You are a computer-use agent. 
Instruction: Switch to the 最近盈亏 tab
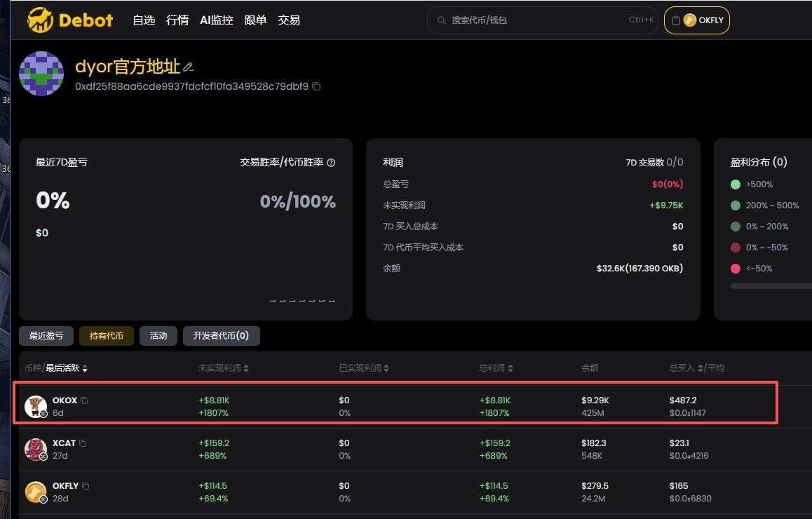[x=46, y=336]
